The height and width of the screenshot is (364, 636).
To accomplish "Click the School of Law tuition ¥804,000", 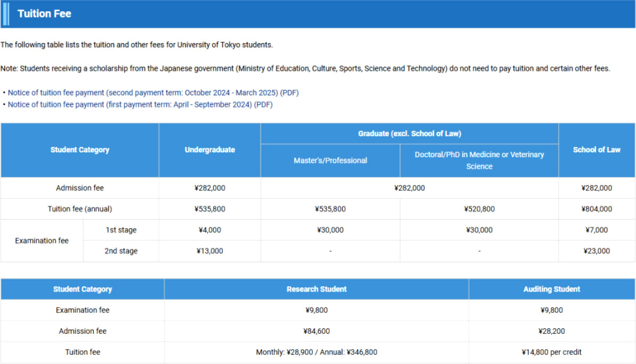I will tap(597, 209).
